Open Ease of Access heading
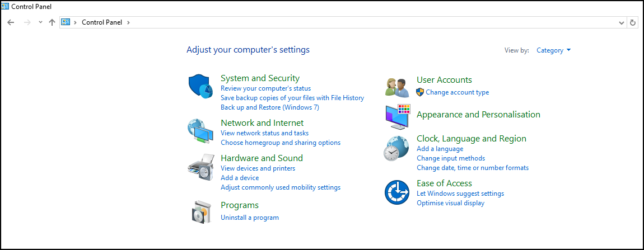Screen dimensions: 644x250 [445, 183]
